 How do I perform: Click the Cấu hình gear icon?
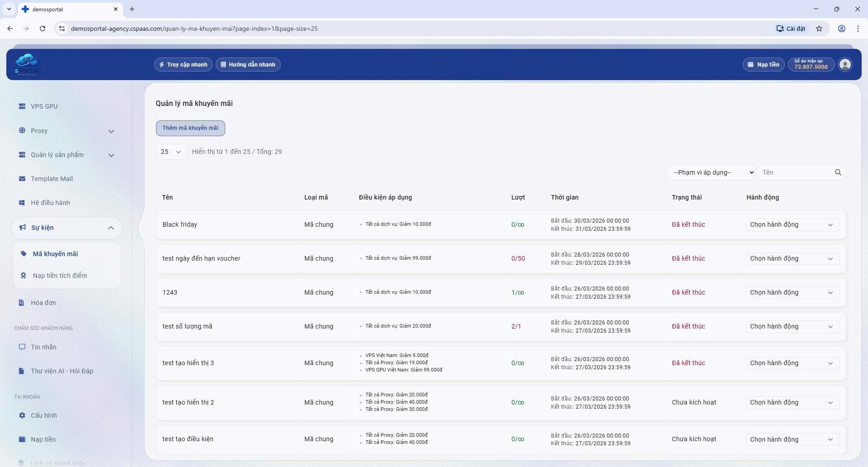click(22, 415)
